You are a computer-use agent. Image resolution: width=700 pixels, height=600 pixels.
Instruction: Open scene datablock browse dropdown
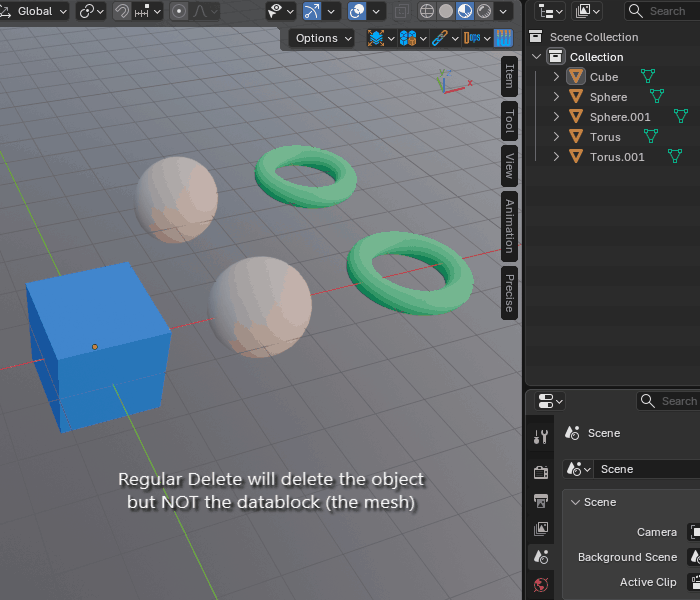coord(578,469)
